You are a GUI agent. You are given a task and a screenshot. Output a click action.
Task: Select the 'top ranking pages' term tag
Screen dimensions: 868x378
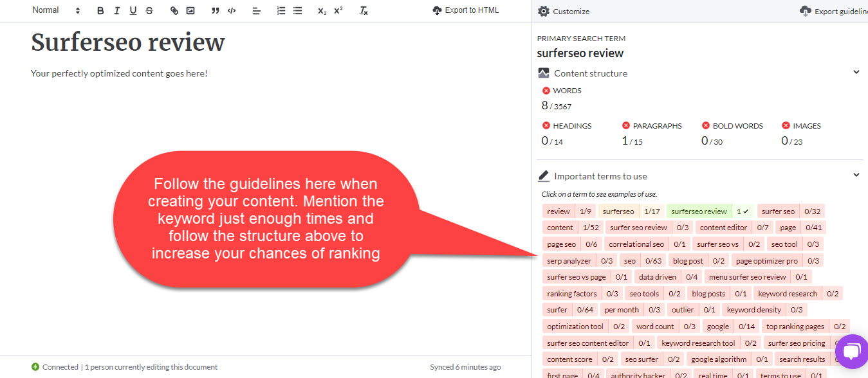coord(806,327)
